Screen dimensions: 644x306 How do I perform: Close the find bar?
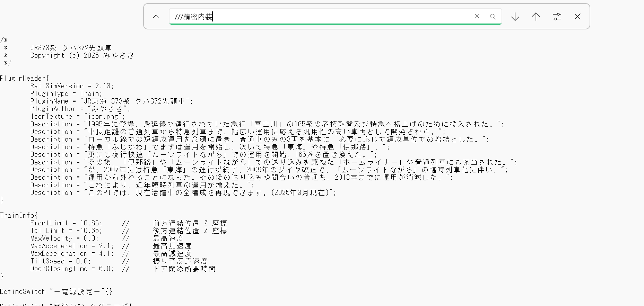point(577,17)
